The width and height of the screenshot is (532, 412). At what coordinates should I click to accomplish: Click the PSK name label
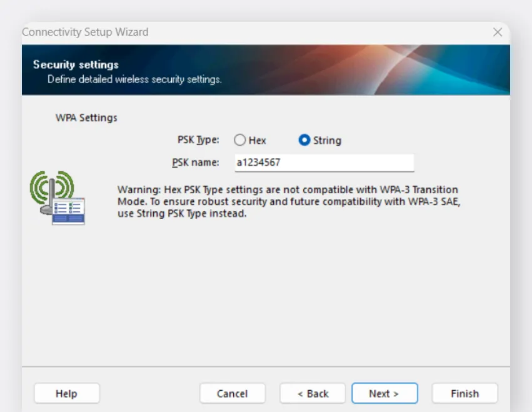coord(196,163)
